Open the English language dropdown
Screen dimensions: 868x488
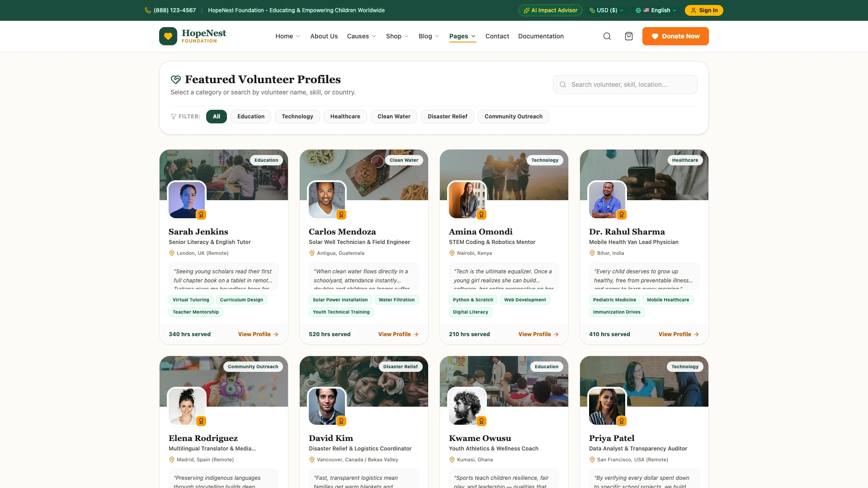pos(656,10)
